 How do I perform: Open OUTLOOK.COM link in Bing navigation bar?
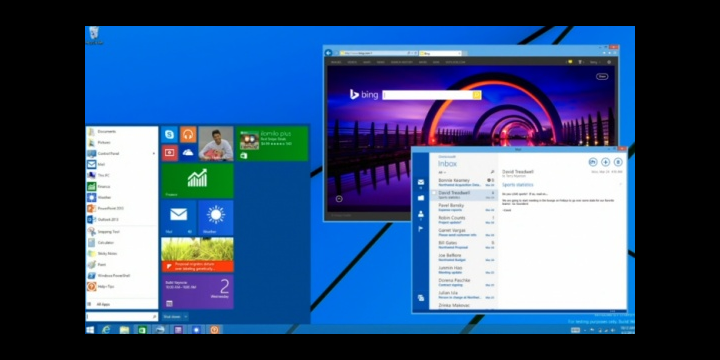click(x=456, y=62)
